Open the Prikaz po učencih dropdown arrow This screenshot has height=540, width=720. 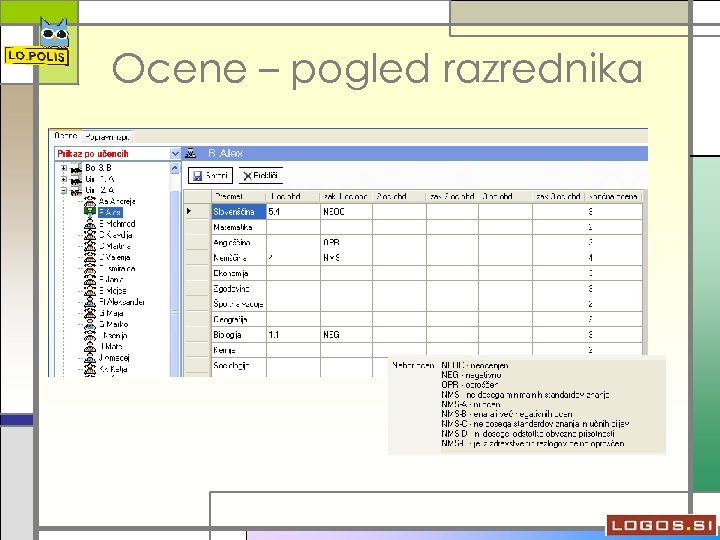coord(175,154)
